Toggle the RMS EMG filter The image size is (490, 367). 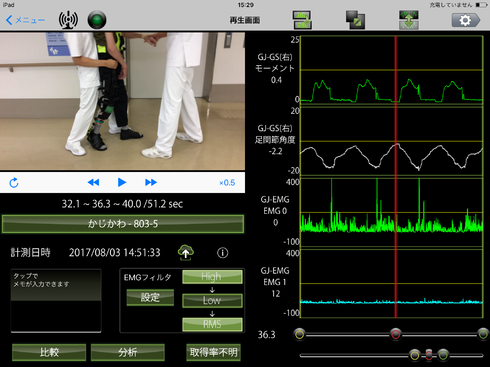[x=212, y=324]
